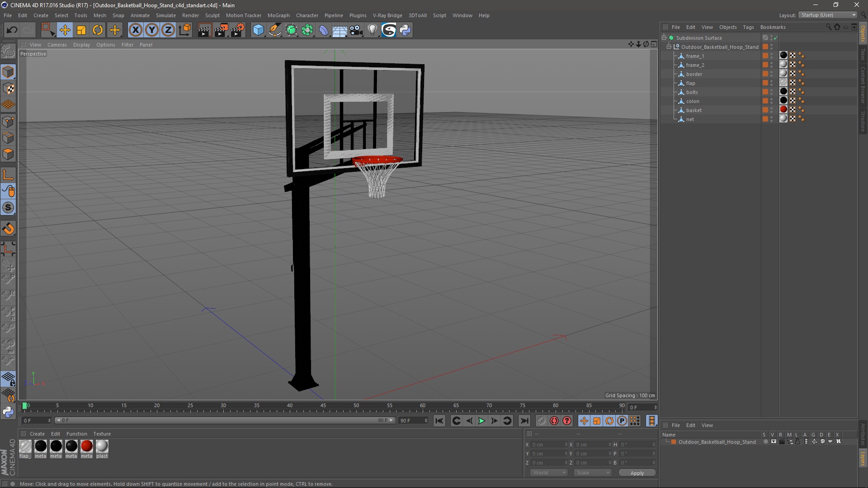Toggle Y axis lock
Viewport: 868px width, 488px height.
[152, 30]
